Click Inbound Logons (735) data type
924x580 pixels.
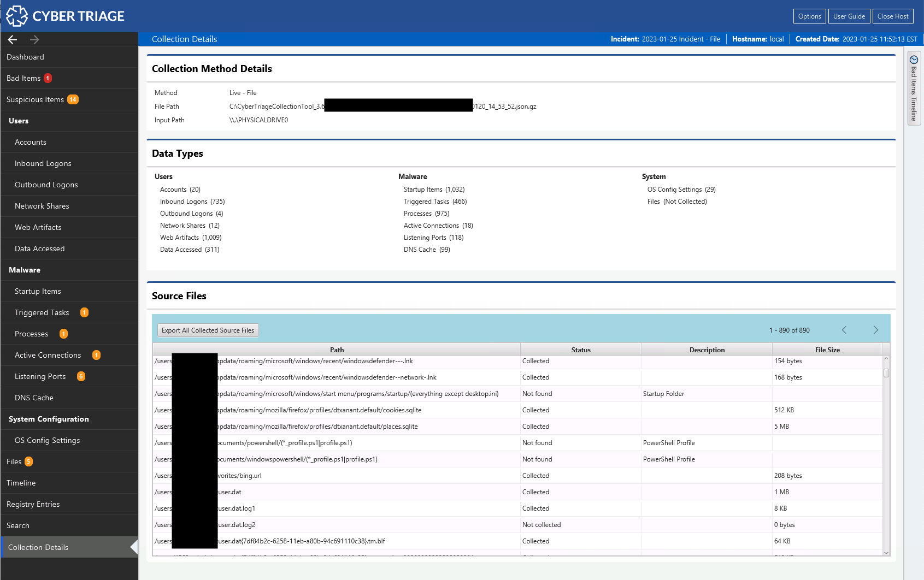(x=192, y=202)
